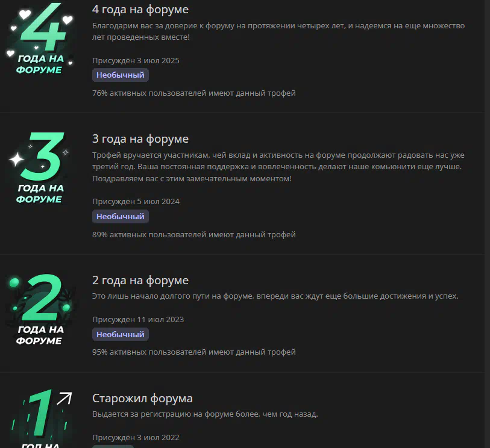Click Необычный tag under 4 года trophy
The image size is (490, 448).
pos(121,75)
